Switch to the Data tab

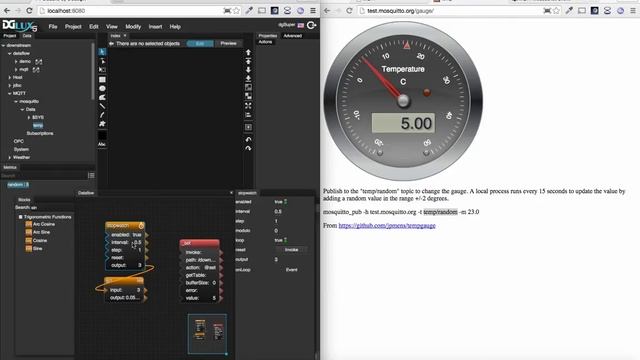27,36
